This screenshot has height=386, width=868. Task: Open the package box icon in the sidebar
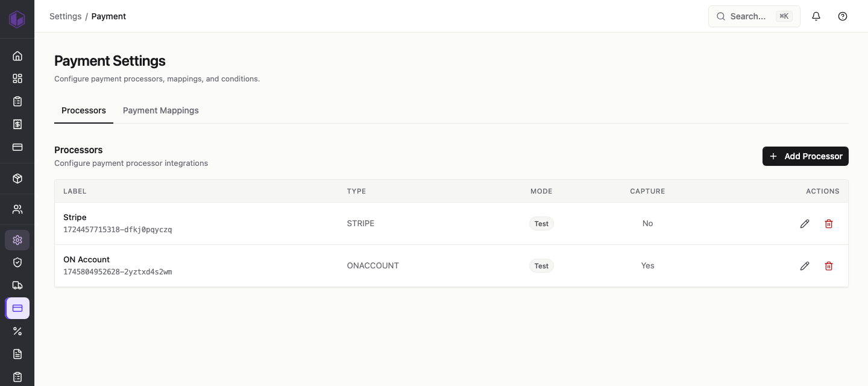tap(17, 179)
